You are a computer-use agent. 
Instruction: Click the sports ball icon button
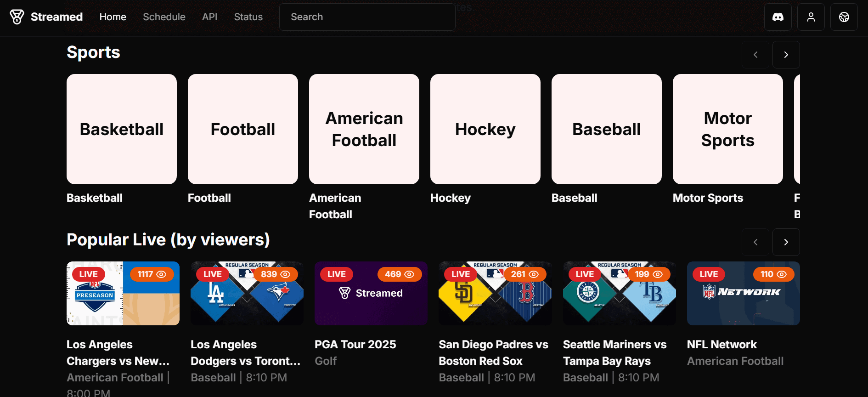[844, 17]
